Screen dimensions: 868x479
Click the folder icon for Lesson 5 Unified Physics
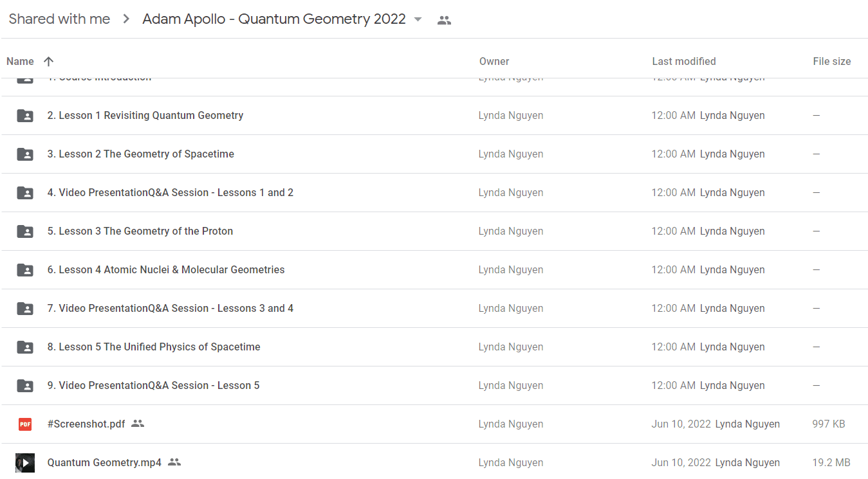click(25, 347)
